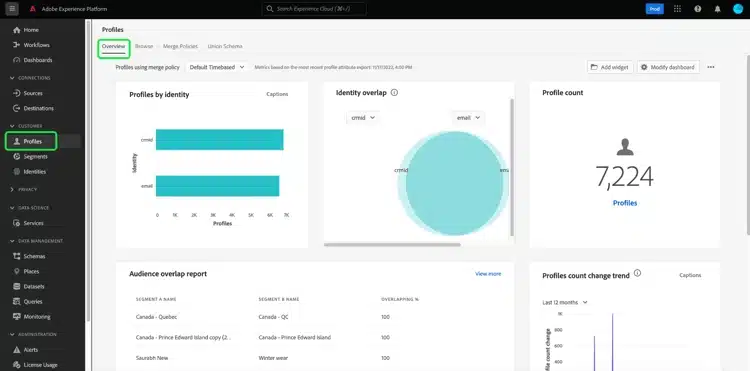
Task: Click the Segment A Name column header
Action: [x=156, y=299]
